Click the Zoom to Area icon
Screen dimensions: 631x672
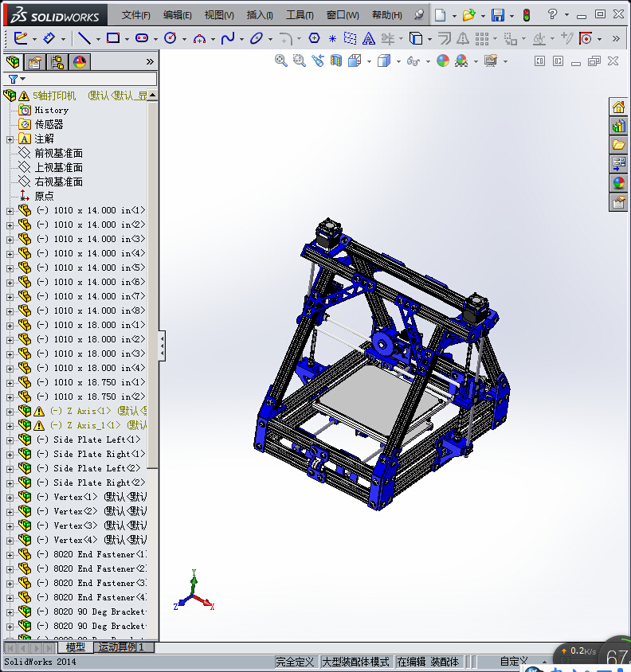[299, 61]
